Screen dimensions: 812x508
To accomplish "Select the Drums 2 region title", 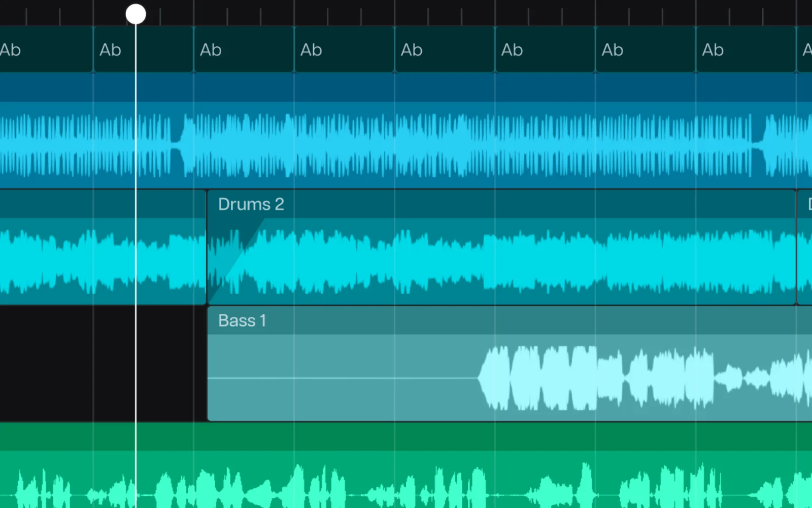I will 251,204.
